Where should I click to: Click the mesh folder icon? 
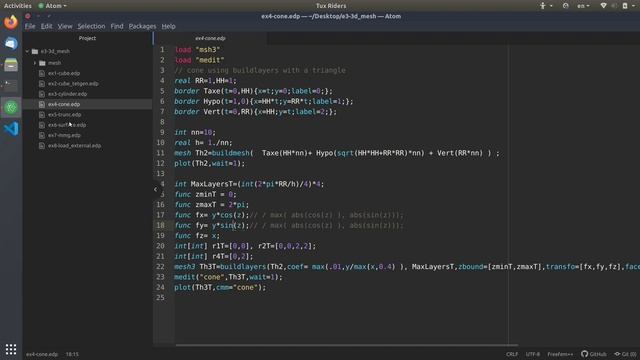[x=42, y=63]
